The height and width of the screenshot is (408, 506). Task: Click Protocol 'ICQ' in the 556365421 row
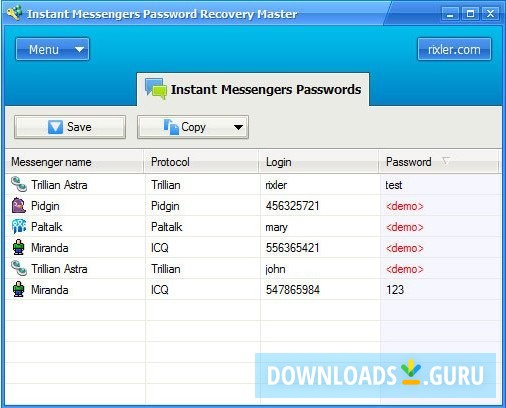160,248
